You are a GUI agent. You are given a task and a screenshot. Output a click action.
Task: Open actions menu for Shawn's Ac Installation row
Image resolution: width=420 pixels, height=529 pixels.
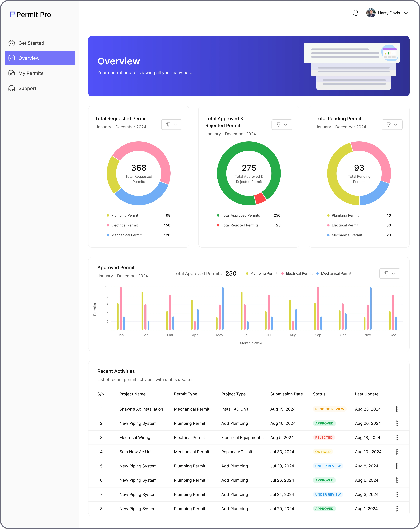coord(397,409)
